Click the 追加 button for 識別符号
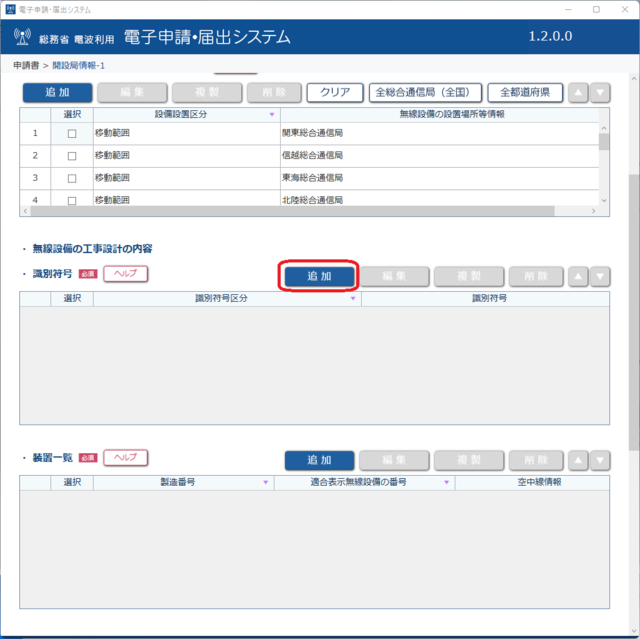640x639 pixels. [319, 276]
